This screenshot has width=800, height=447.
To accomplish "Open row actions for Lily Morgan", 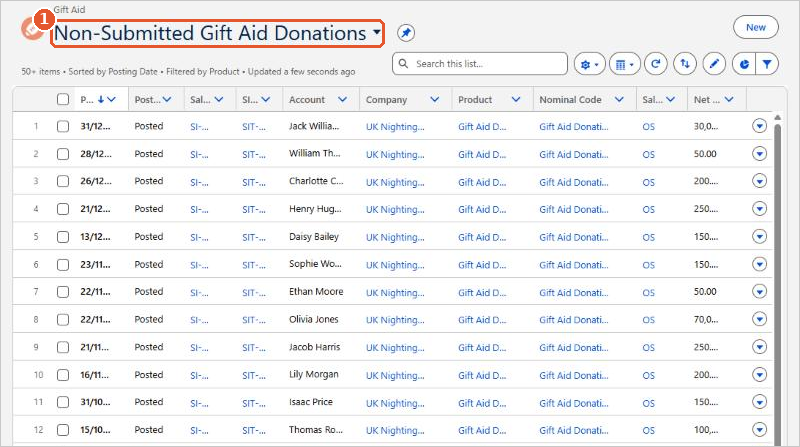I will tap(759, 375).
